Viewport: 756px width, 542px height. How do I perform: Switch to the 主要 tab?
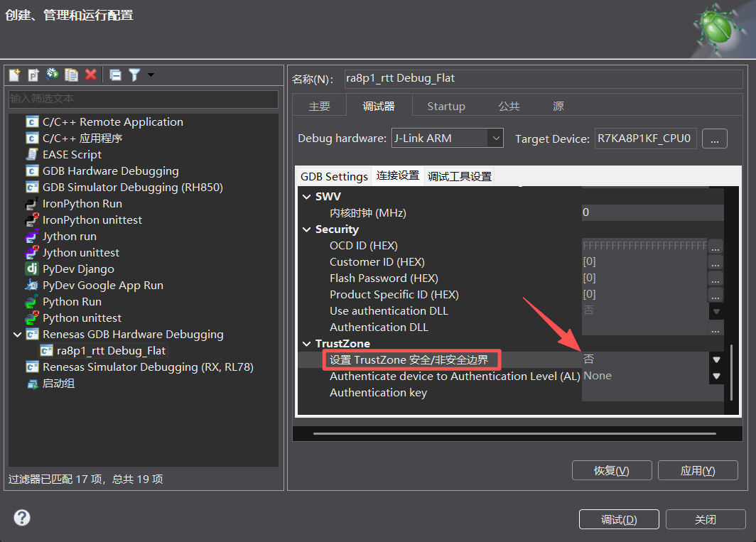coord(319,106)
